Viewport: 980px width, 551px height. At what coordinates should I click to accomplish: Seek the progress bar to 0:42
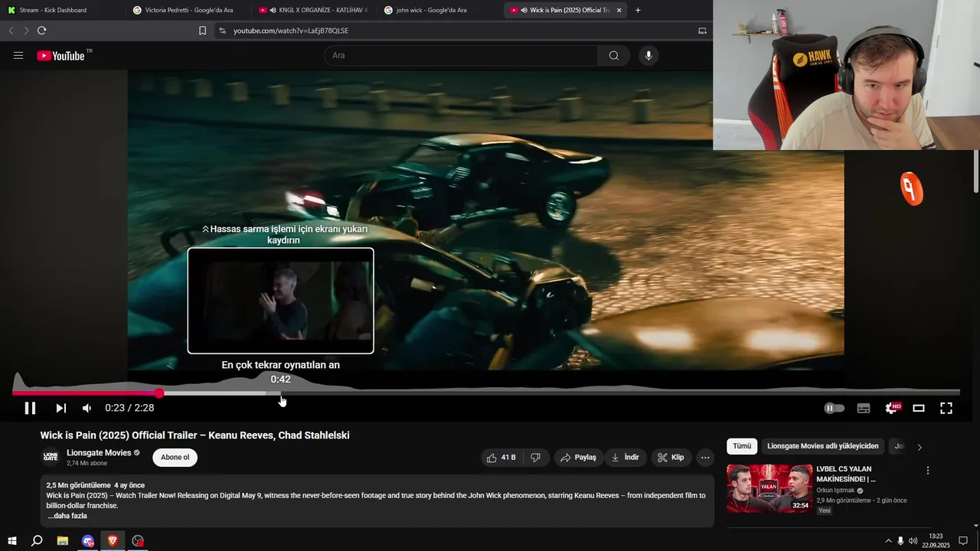(x=280, y=393)
